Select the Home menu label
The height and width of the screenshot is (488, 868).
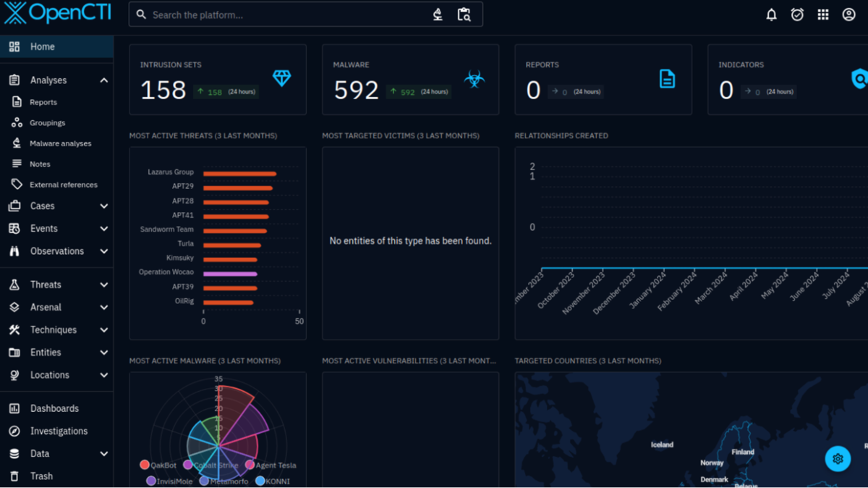tap(43, 46)
